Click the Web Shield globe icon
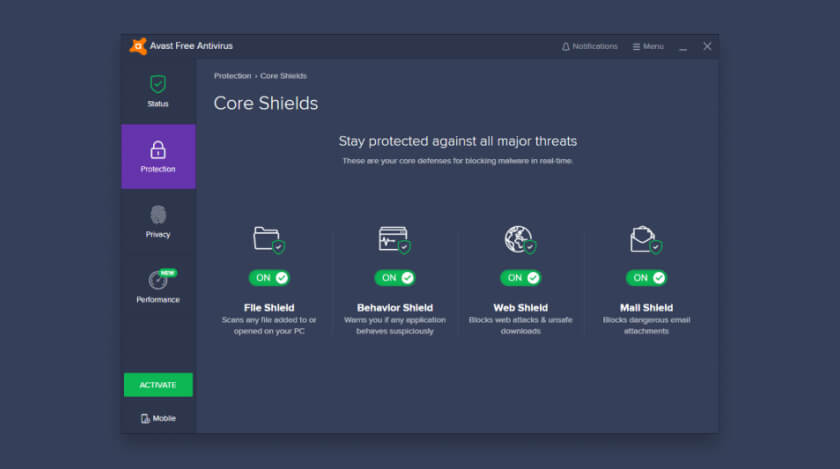 pos(520,240)
